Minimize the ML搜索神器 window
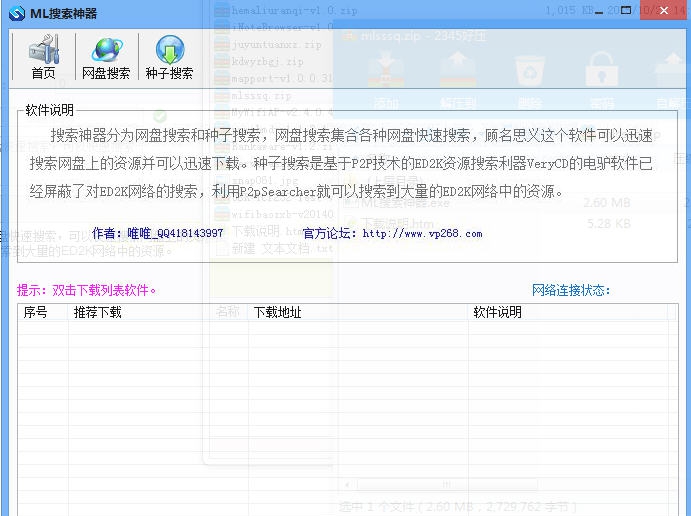691x516 pixels. pos(598,11)
